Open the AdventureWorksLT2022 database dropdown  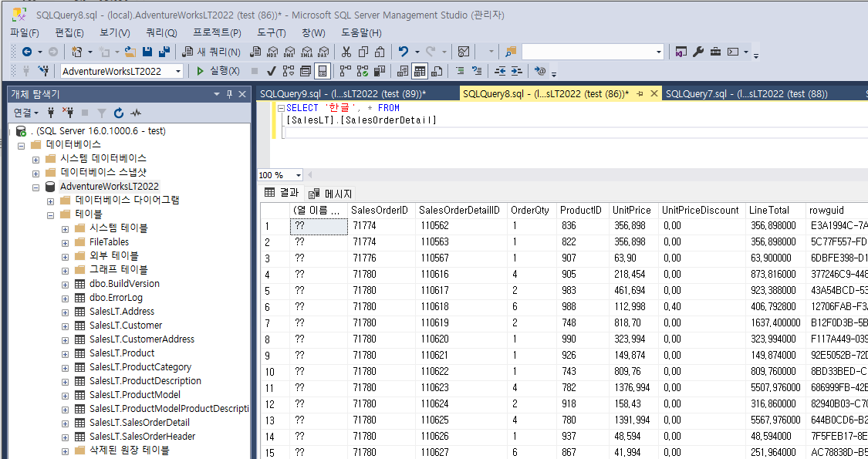177,71
